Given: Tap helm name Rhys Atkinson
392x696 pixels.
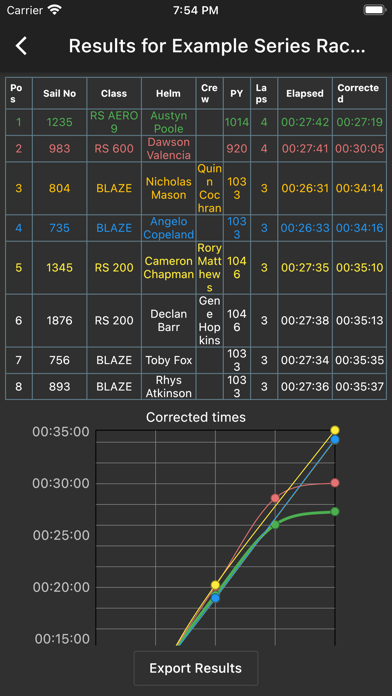Looking at the screenshot, I should point(169,387).
